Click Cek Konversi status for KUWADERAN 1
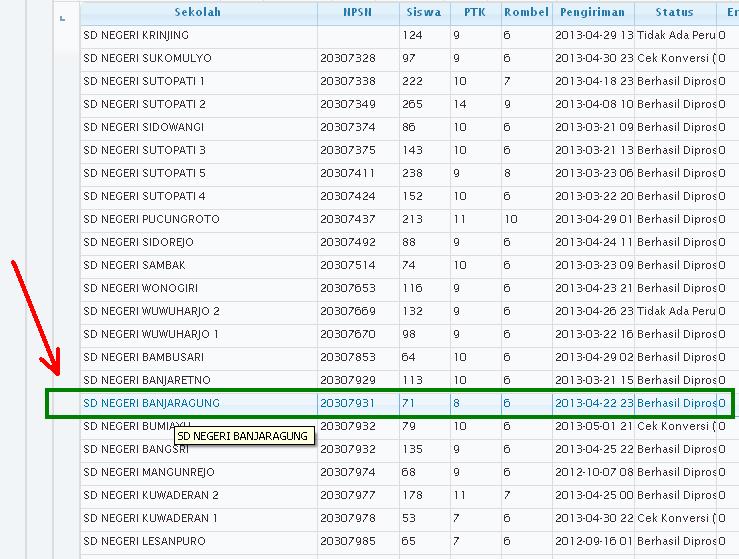 [x=676, y=519]
